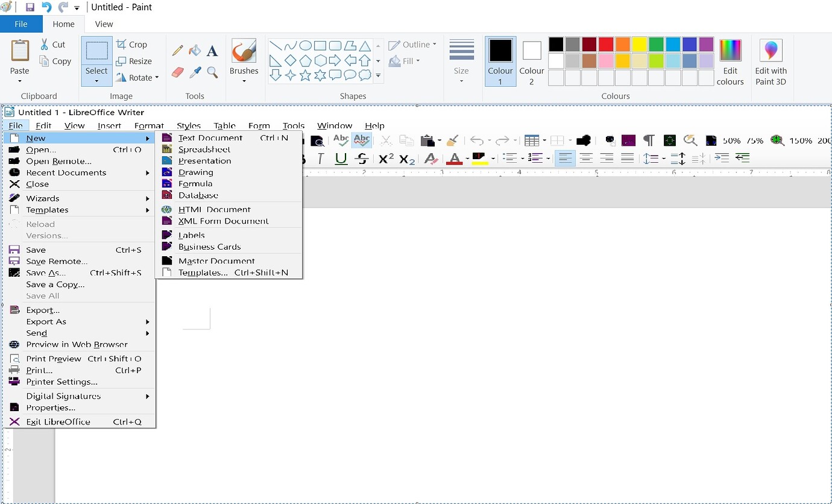Open the Rotate dropdown menu
The width and height of the screenshot is (832, 504).
pos(137,77)
